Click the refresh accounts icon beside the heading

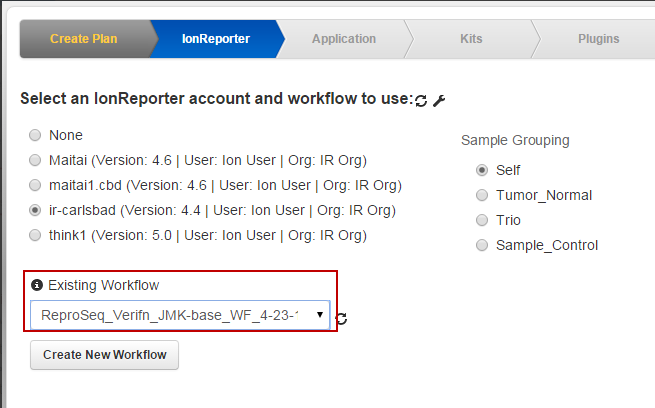pyautogui.click(x=421, y=100)
